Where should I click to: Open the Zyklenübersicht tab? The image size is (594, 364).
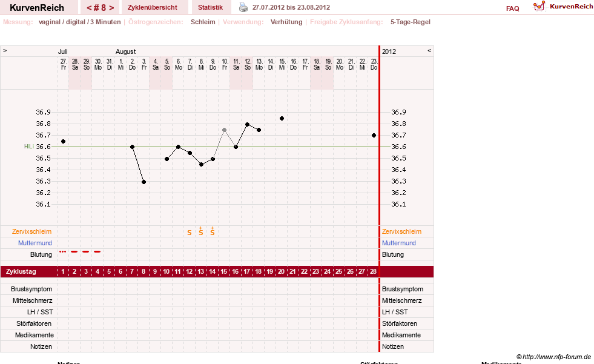(x=153, y=7)
